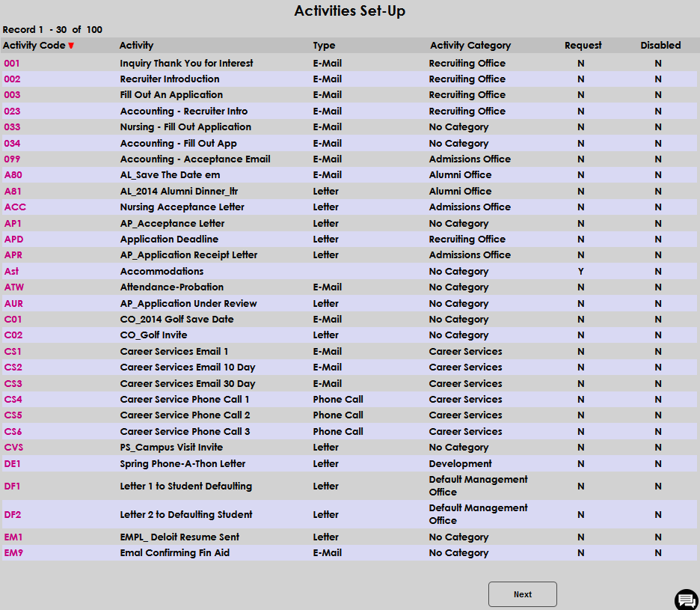
Task: Sort by the Disabled column header
Action: point(660,45)
